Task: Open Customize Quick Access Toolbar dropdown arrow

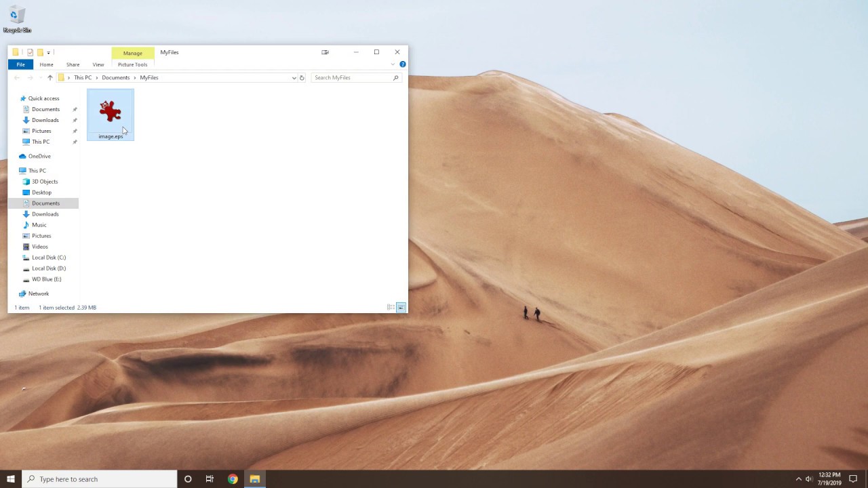Action: coord(48,52)
